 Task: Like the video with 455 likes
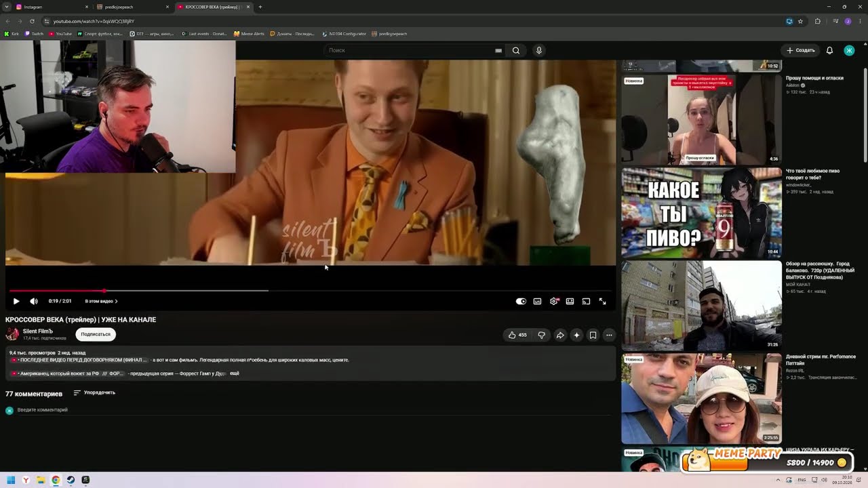(517, 335)
